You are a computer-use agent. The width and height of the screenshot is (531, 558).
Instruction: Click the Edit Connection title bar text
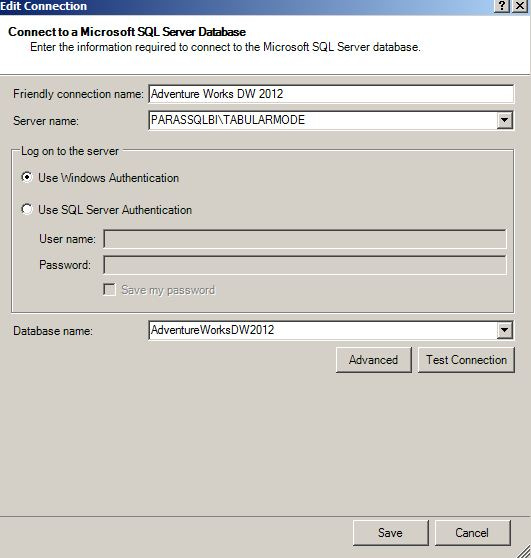click(x=43, y=6)
